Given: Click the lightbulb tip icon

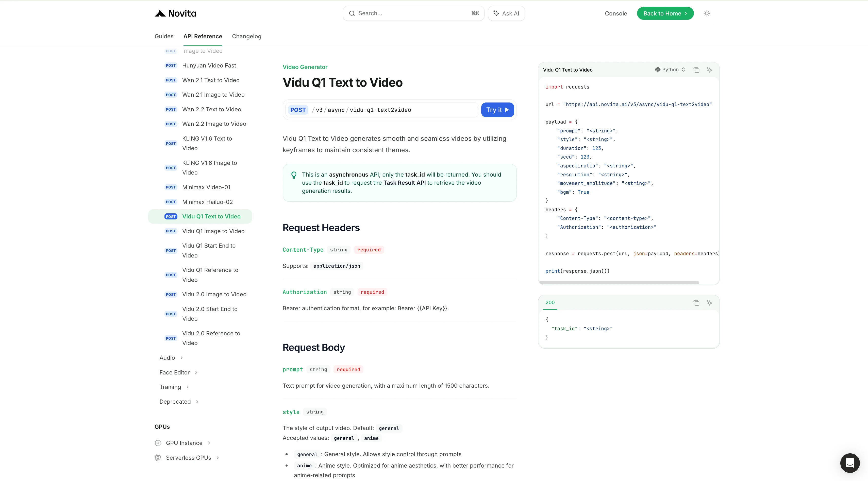Looking at the screenshot, I should pos(294,175).
